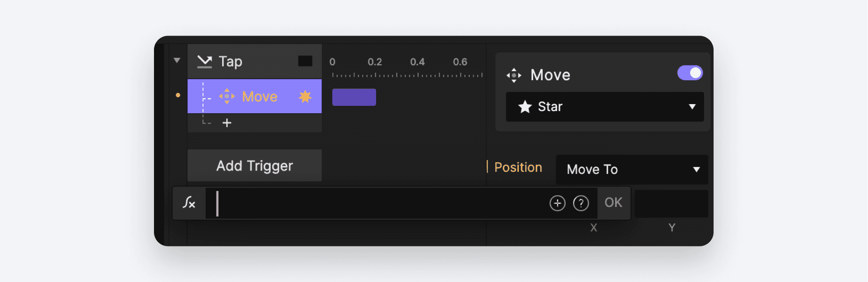
Task: Disable the Move response toggle
Action: tap(689, 72)
